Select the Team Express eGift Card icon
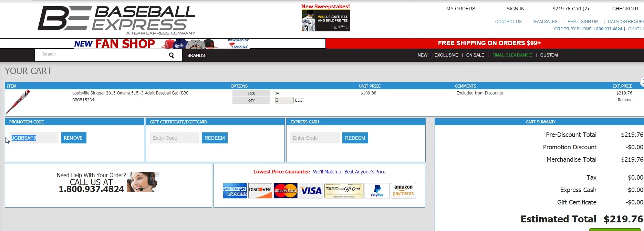 [344, 191]
